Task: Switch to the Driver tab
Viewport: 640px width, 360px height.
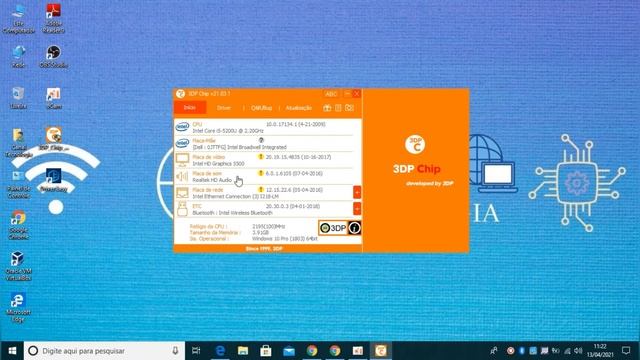Action: coord(224,108)
